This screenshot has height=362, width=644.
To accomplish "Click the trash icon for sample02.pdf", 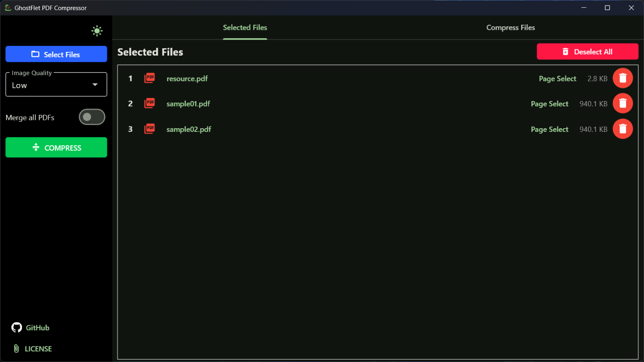I will (x=622, y=129).
